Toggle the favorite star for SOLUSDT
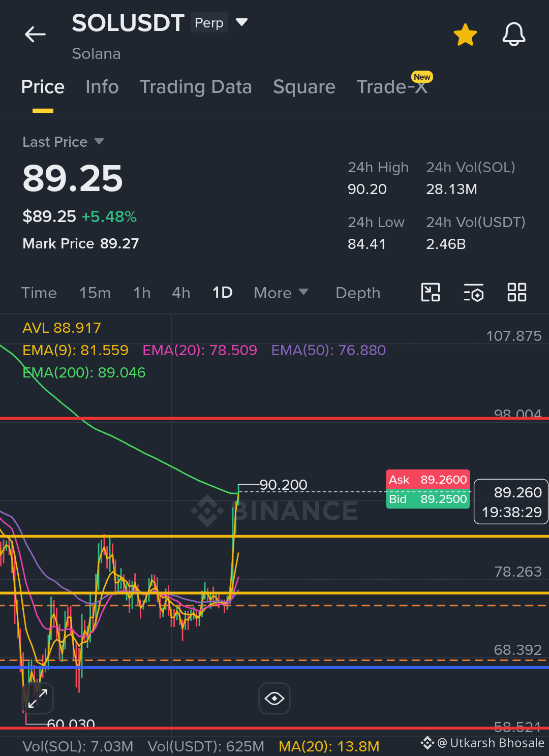Image resolution: width=549 pixels, height=756 pixels. coord(465,35)
